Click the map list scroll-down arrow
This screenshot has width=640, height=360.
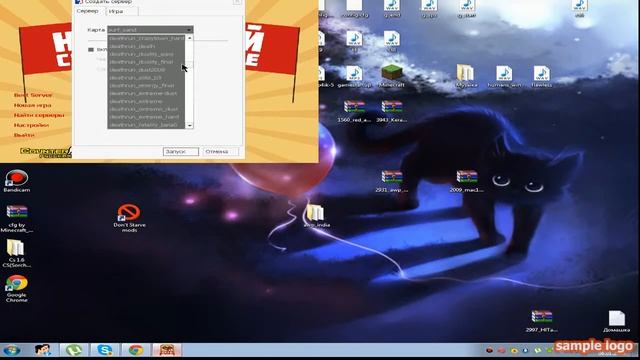(x=189, y=126)
